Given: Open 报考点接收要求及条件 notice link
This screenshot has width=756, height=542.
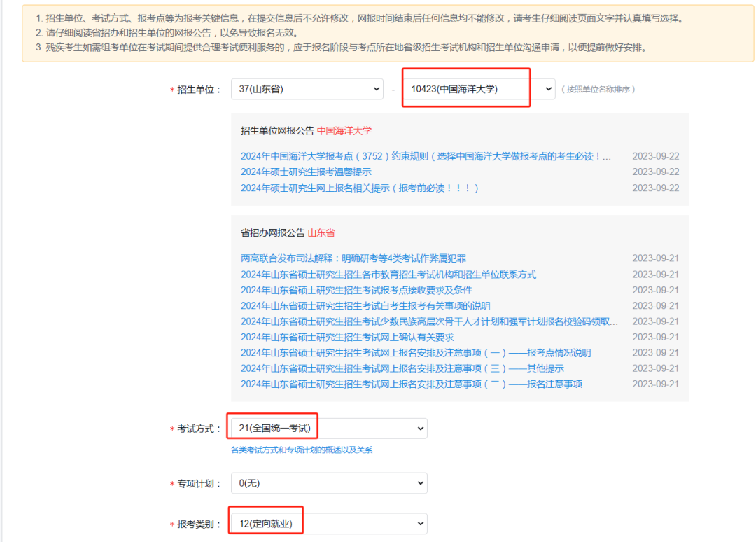Looking at the screenshot, I should pyautogui.click(x=356, y=290).
